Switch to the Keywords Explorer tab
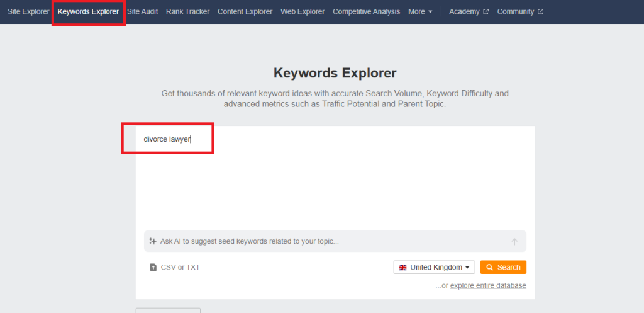644x313 pixels. pyautogui.click(x=88, y=11)
